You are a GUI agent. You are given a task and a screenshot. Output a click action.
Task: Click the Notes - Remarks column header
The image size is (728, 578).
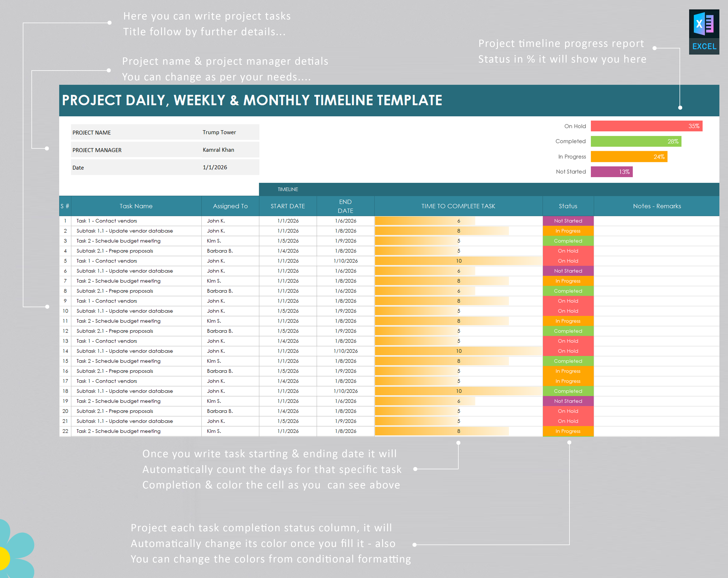tap(657, 206)
